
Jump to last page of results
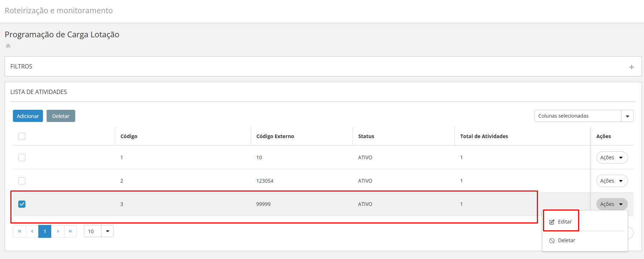71,231
